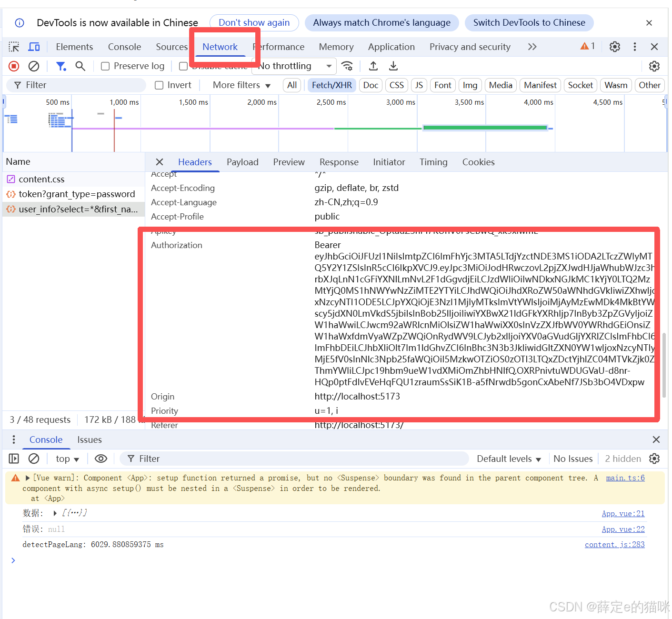Toggle the Media request filter
The image size is (672, 619).
pos(501,85)
